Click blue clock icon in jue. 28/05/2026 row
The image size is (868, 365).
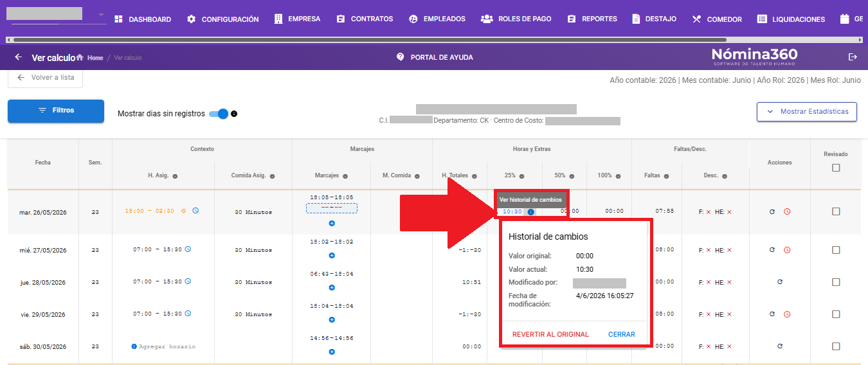[x=188, y=281]
